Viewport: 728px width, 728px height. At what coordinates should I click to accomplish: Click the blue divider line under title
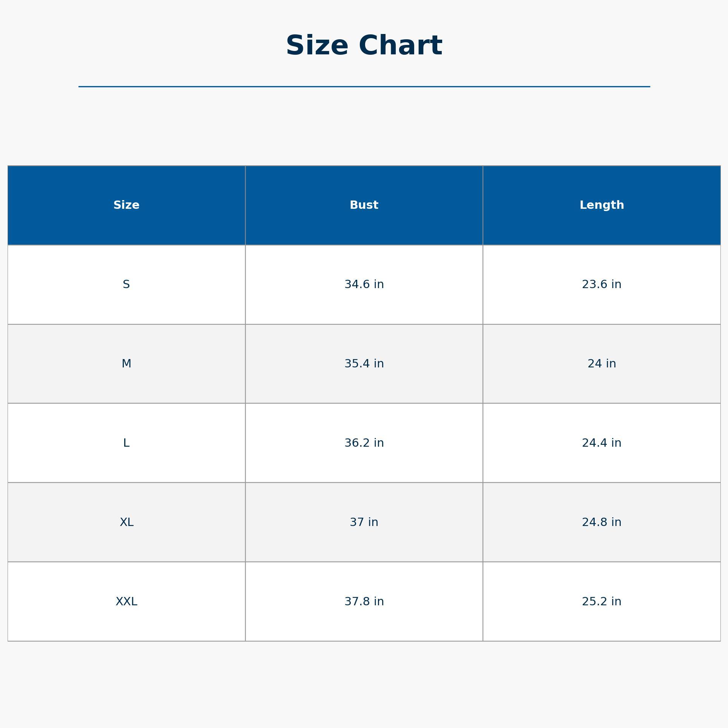coord(364,86)
